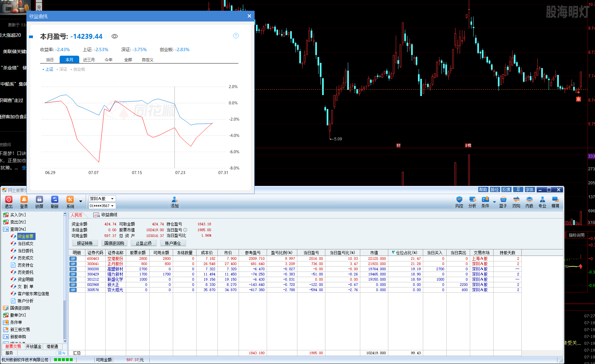This screenshot has height=364, width=595.
Task: Expand the arrow next to 条件 icon
Action: click(x=494, y=202)
